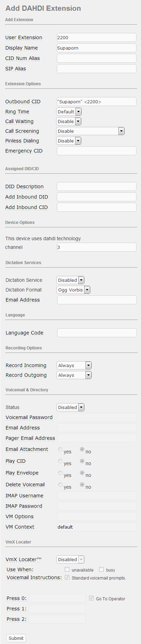Toggle the Go To Operator checkbox
The image size is (141, 644).
coord(91,598)
